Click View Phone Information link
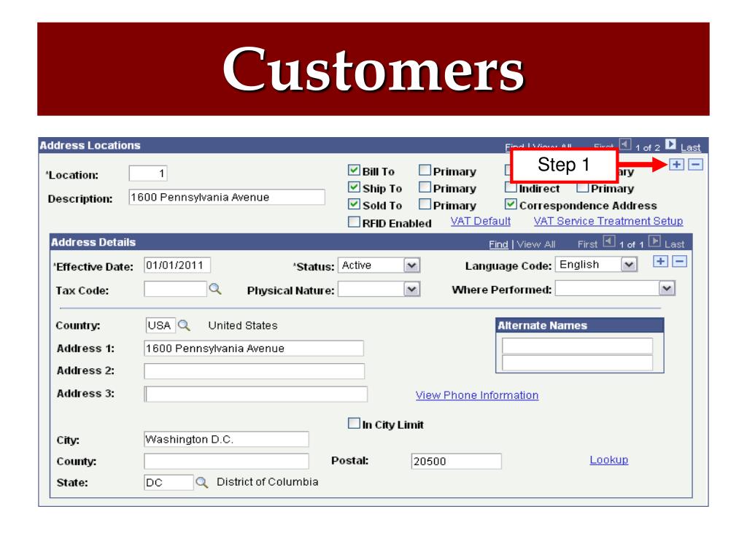 (477, 395)
